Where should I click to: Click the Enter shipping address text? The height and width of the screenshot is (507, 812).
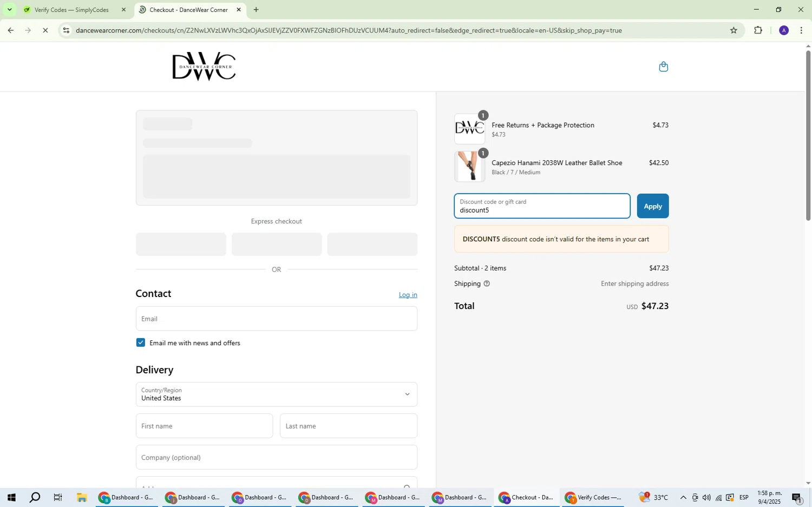[634, 284]
